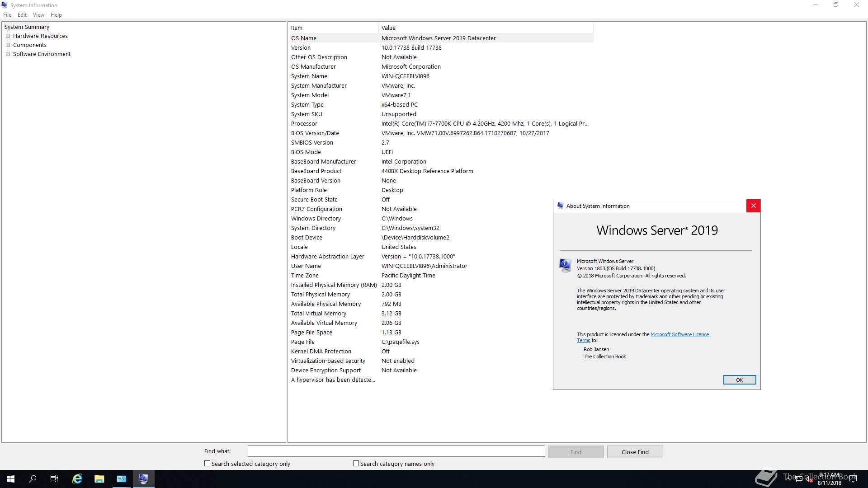Image resolution: width=868 pixels, height=488 pixels.
Task: Click the Find what input field
Action: 396,451
